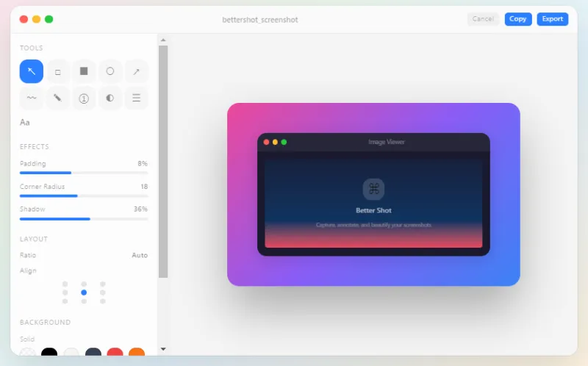Adjust the Shadow slider
The width and height of the screenshot is (588, 366).
coord(84,219)
